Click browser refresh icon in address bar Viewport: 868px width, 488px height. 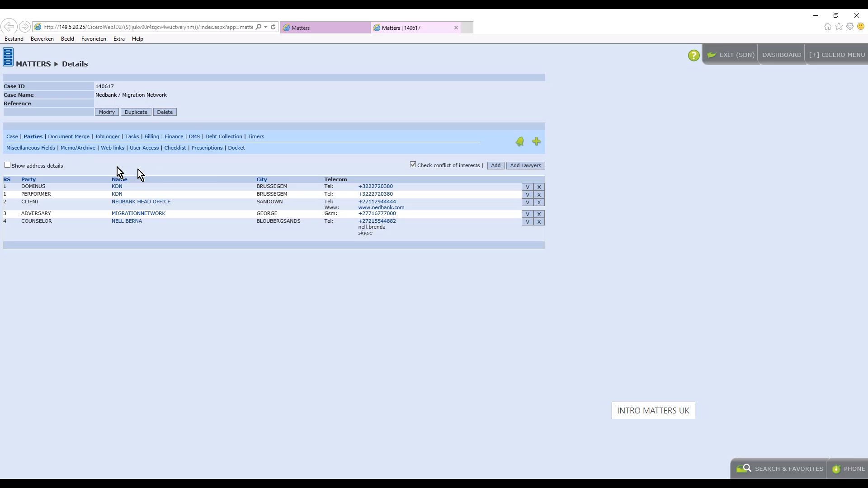click(273, 27)
